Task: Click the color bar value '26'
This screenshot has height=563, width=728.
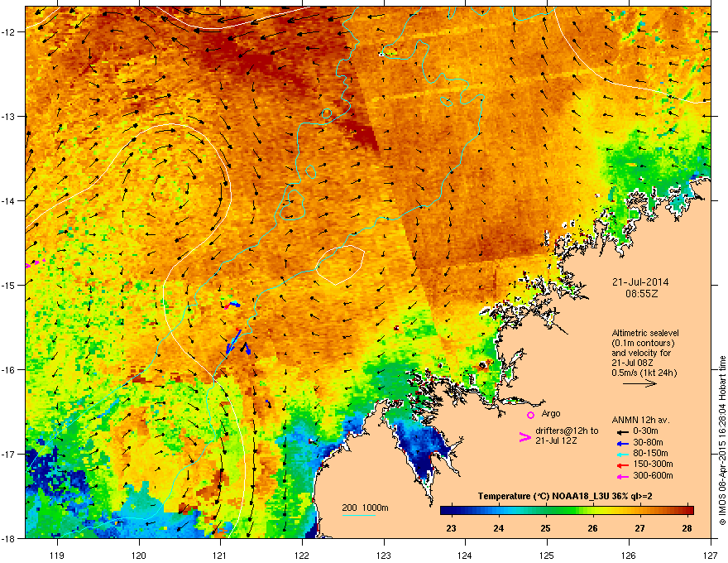Action: point(592,528)
